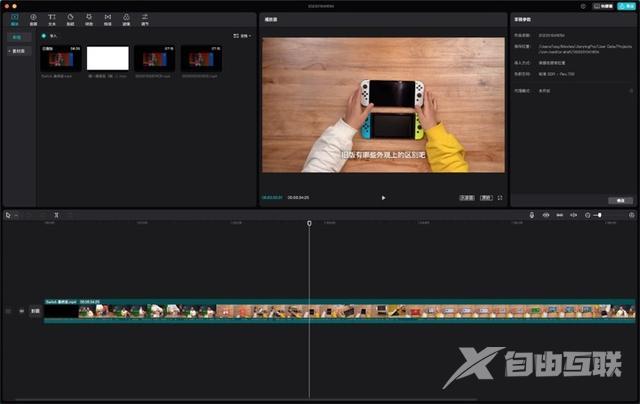The height and width of the screenshot is (404, 640).
Task: Click the microphone record icon above timeline
Action: pos(531,215)
